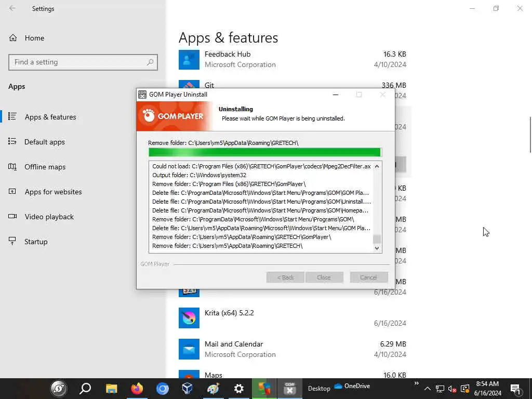
Task: Open Default apps settings
Action: (x=45, y=142)
